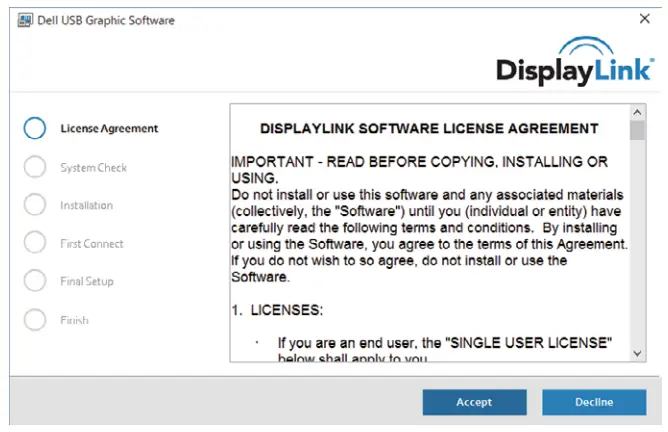Viewport: 668px width, 432px height.
Task: Click the '1. LICENSES:' section heading
Action: (277, 310)
